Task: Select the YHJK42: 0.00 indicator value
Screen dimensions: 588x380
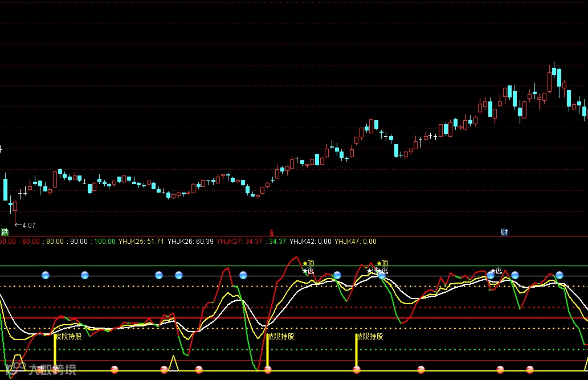Action: point(311,242)
